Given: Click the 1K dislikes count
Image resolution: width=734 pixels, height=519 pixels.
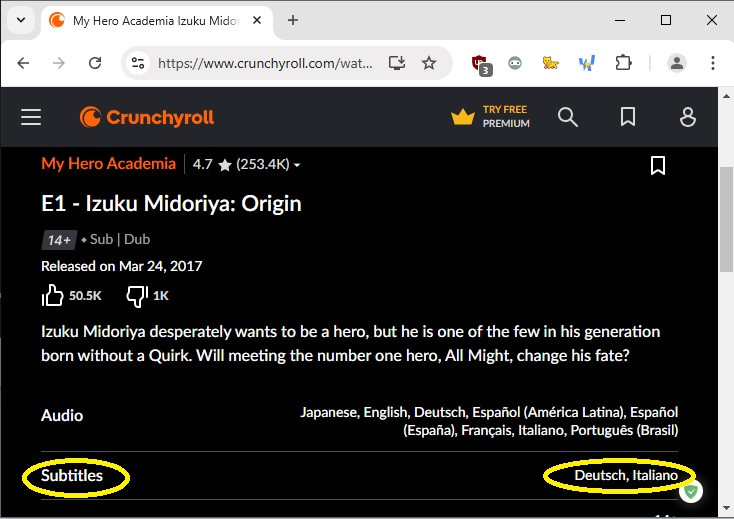Looking at the screenshot, I should pos(161,296).
